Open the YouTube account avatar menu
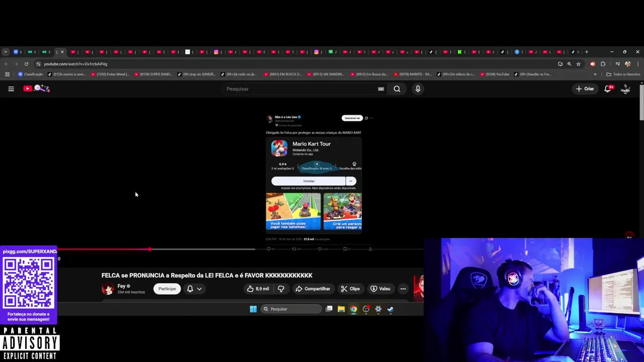 click(x=625, y=89)
